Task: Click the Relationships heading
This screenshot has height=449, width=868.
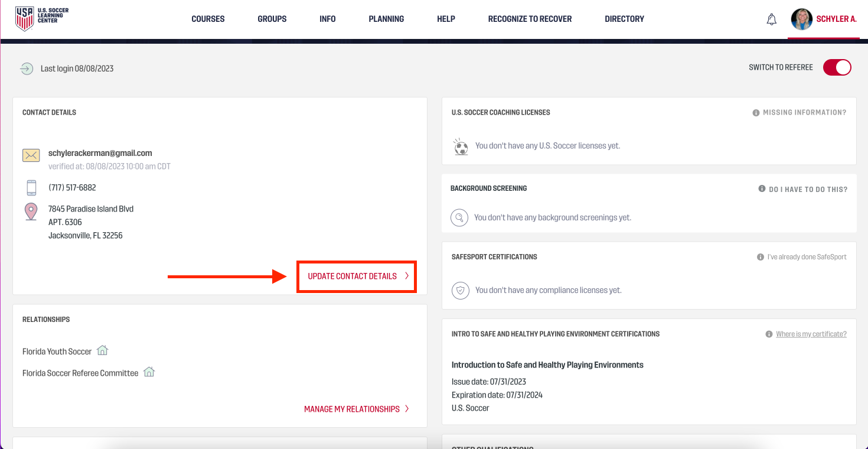Action: pos(46,320)
